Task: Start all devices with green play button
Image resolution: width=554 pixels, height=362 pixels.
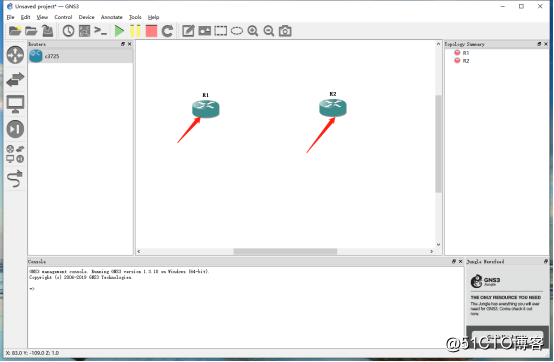Action: pos(119,31)
